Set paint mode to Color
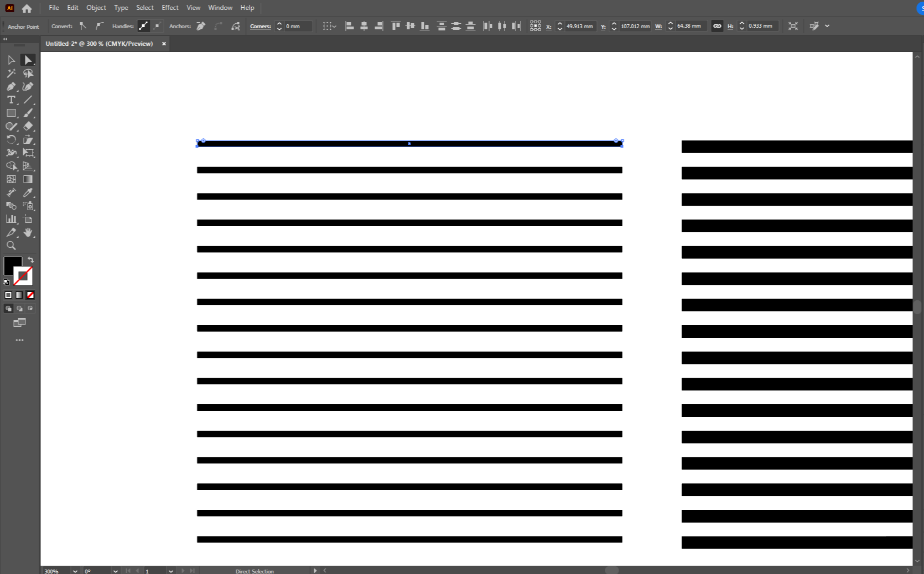This screenshot has height=574, width=924. click(x=8, y=295)
